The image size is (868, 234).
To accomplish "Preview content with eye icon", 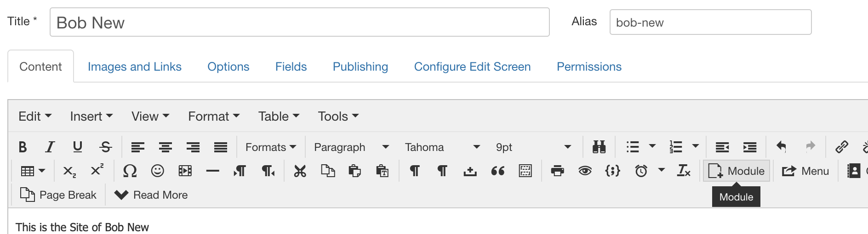I will (x=585, y=171).
